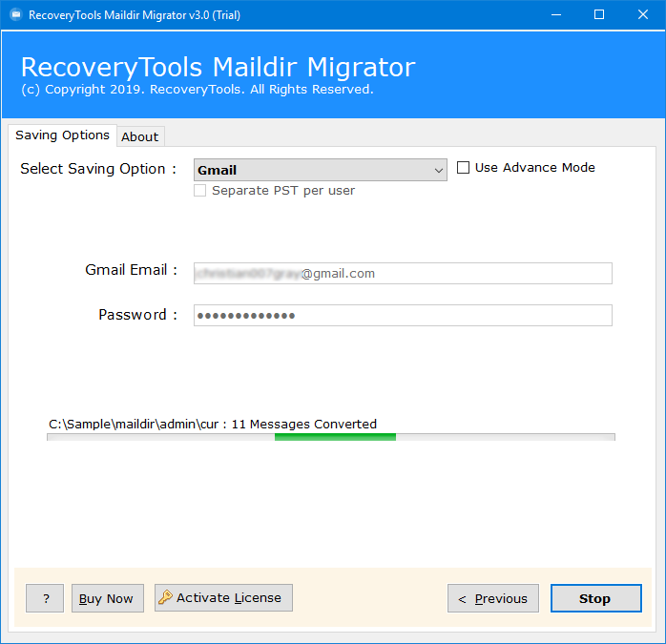Open help with the ? button
This screenshot has width=666, height=644.
tap(45, 598)
